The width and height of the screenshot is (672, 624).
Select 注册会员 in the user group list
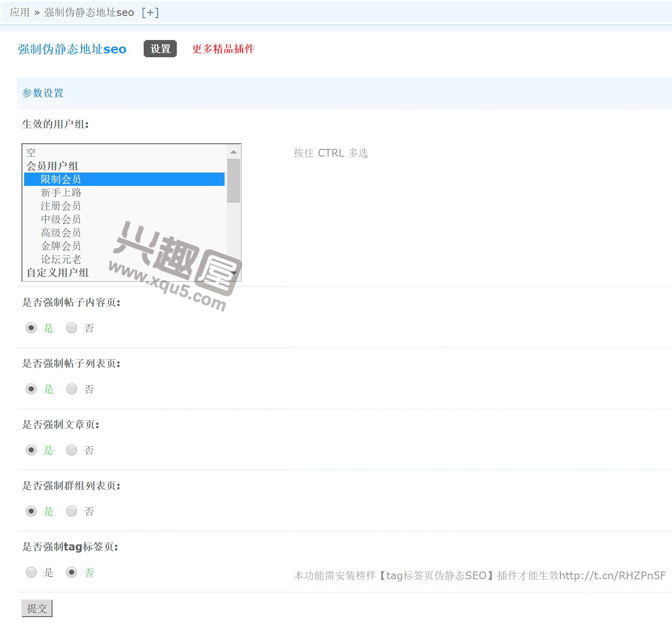(x=124, y=206)
